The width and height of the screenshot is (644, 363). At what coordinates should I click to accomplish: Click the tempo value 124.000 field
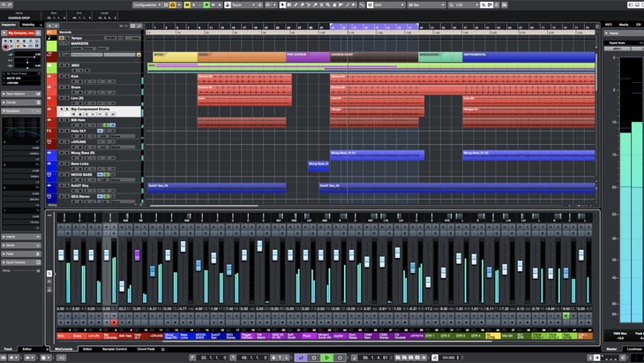coord(449,358)
